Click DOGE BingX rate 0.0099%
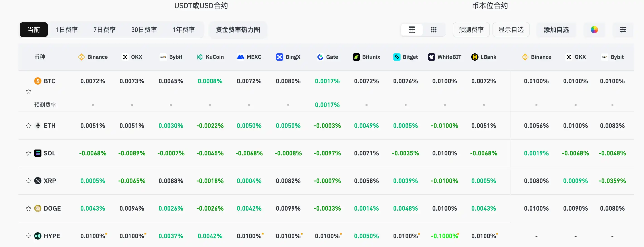This screenshot has width=644, height=247. click(x=288, y=208)
